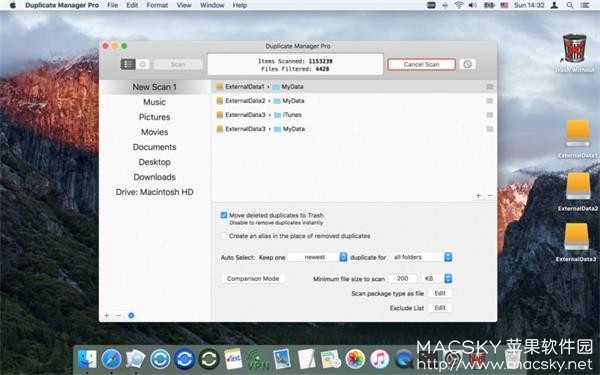Select the ExternalData3 › iTunes folder row
The width and height of the screenshot is (600, 375).
[x=354, y=115]
